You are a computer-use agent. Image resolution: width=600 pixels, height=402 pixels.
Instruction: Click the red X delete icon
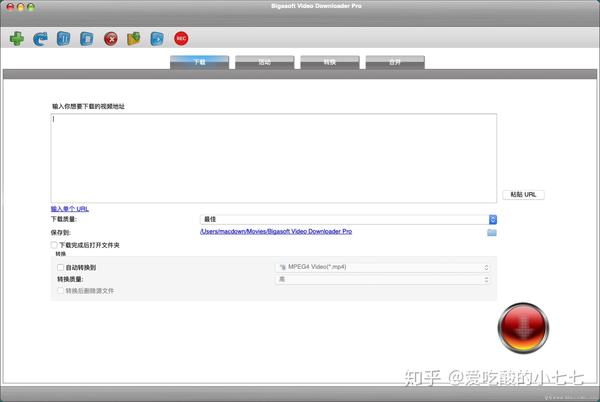point(111,39)
